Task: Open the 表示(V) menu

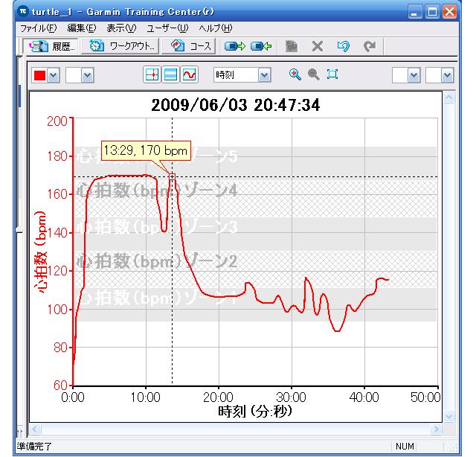Action: click(x=115, y=28)
